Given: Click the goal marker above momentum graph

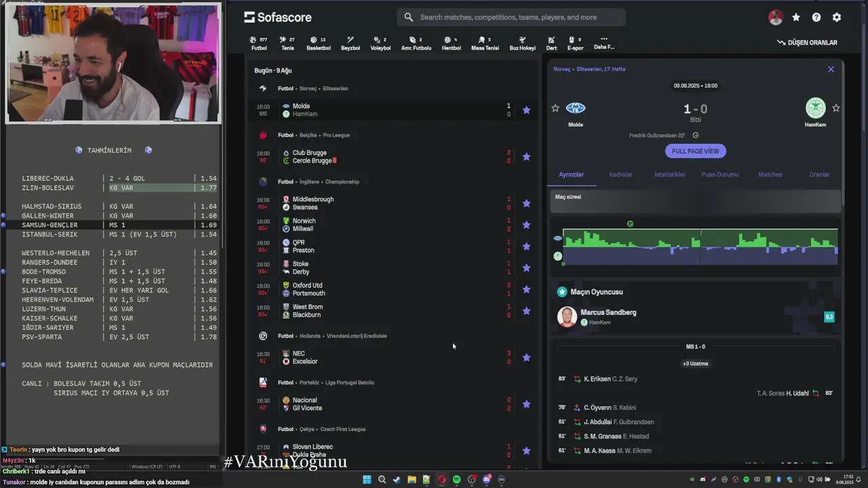Looking at the screenshot, I should [x=630, y=224].
